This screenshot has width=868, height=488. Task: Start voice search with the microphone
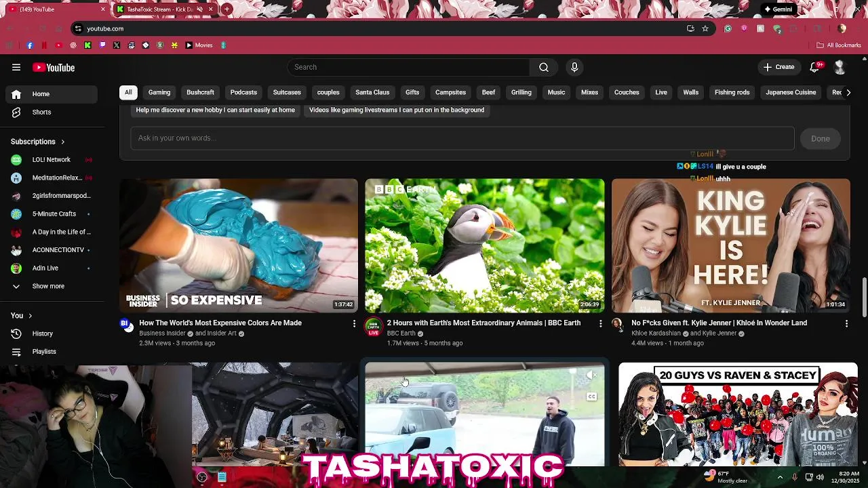click(x=574, y=67)
